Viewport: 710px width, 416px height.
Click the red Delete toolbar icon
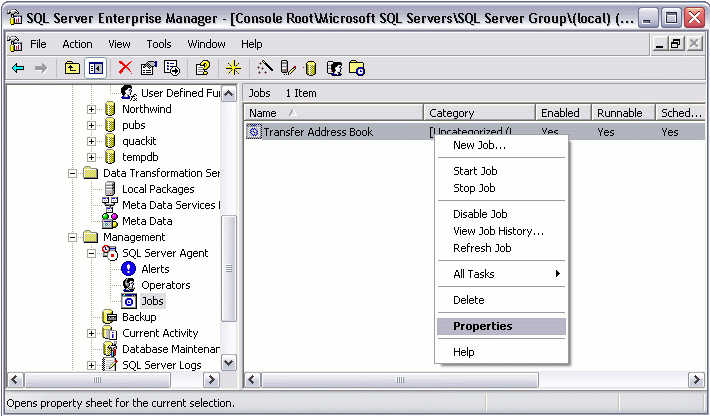pyautogui.click(x=125, y=68)
